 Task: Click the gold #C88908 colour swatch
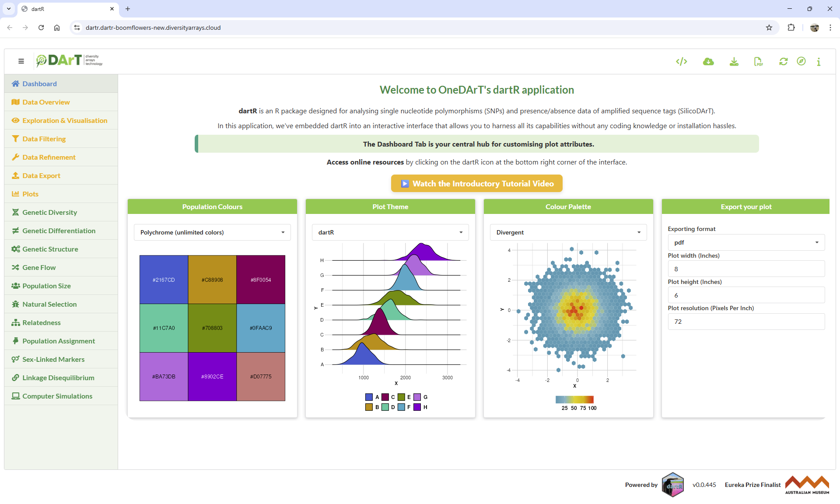click(x=212, y=280)
